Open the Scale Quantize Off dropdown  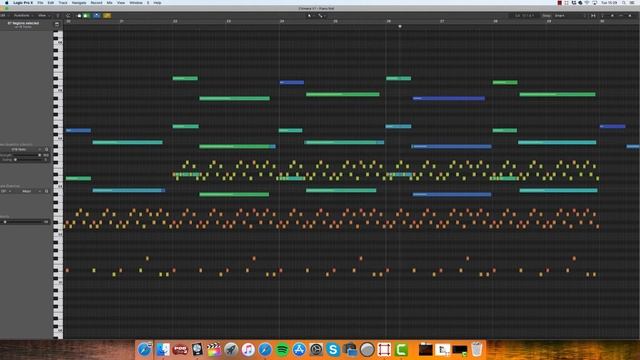tap(6, 191)
